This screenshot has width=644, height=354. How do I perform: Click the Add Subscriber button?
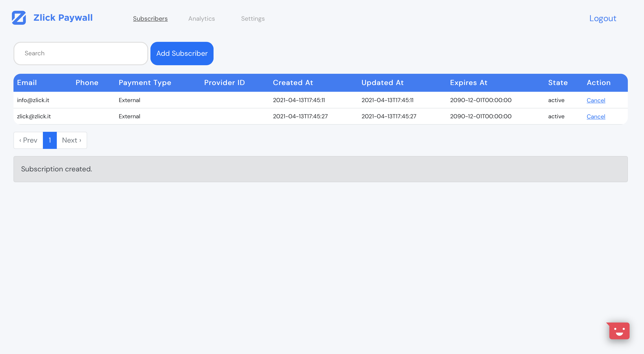182,53
